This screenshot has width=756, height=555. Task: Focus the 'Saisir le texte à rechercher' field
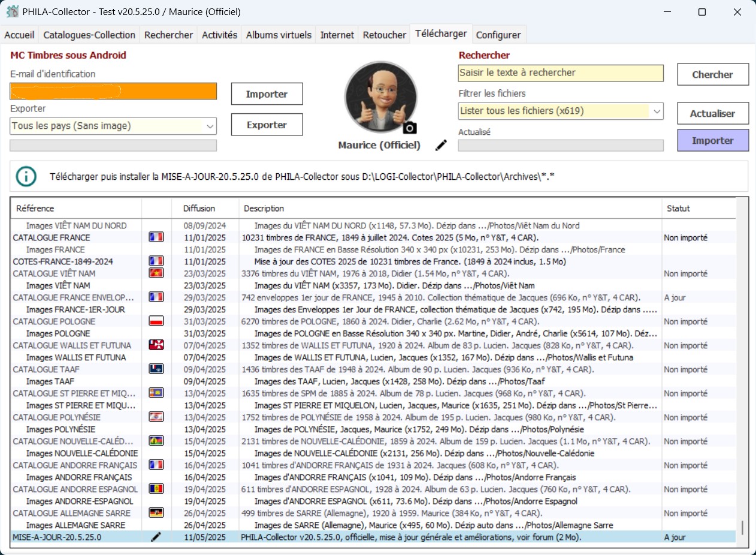coord(561,73)
